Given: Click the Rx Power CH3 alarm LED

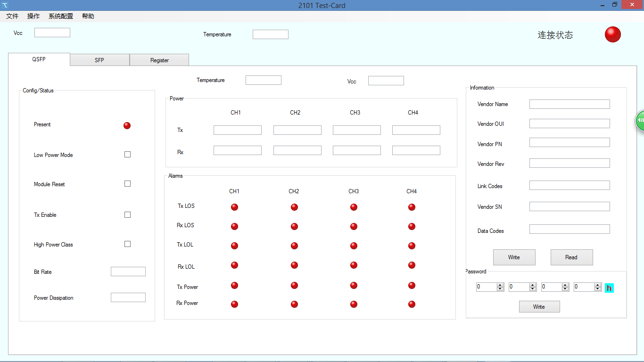Looking at the screenshot, I should coord(354,304).
